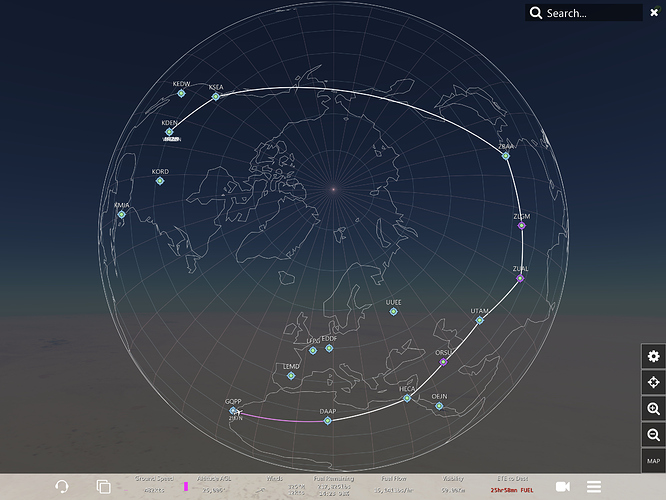
Task: Click the Fuel Flow status readout
Action: [x=394, y=484]
